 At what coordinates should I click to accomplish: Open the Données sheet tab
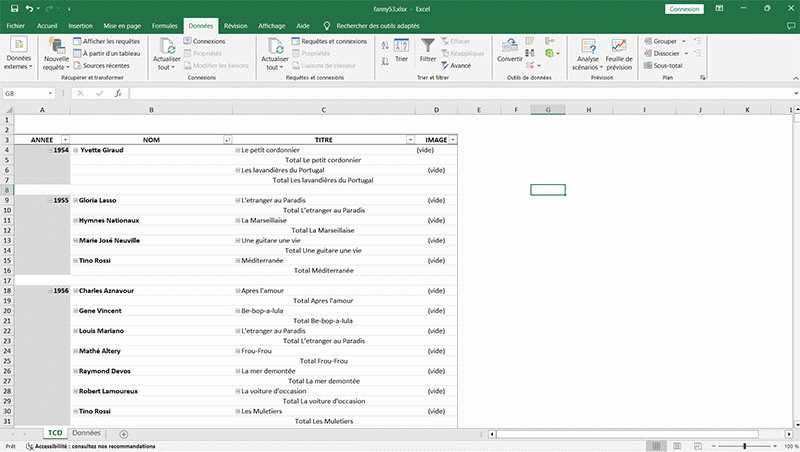click(x=86, y=434)
